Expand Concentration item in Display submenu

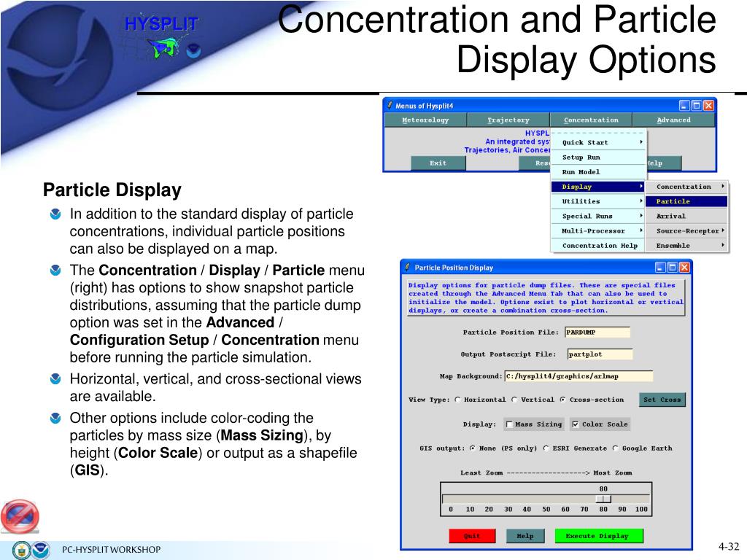(x=686, y=187)
